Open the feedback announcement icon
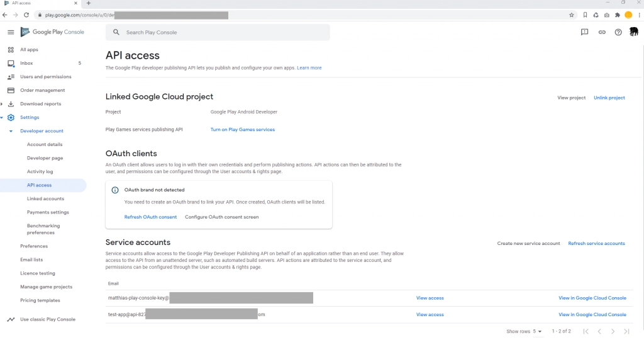This screenshot has width=644, height=347. [x=584, y=32]
